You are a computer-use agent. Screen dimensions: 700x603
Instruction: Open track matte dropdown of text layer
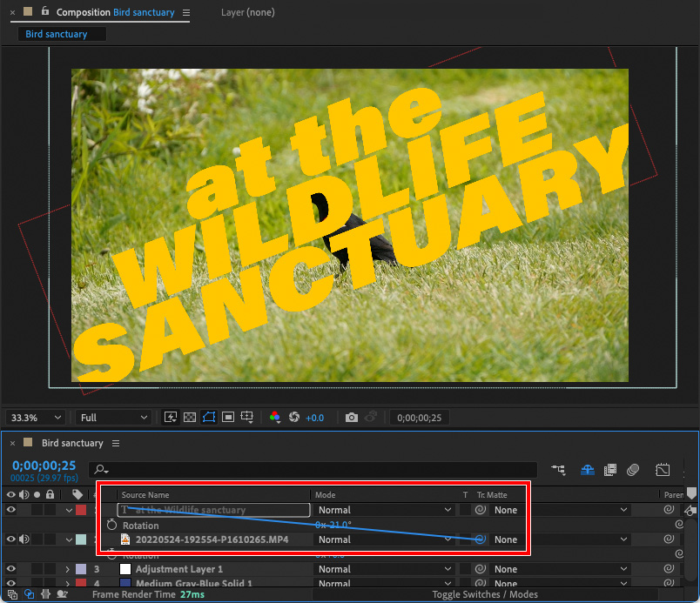click(x=560, y=510)
